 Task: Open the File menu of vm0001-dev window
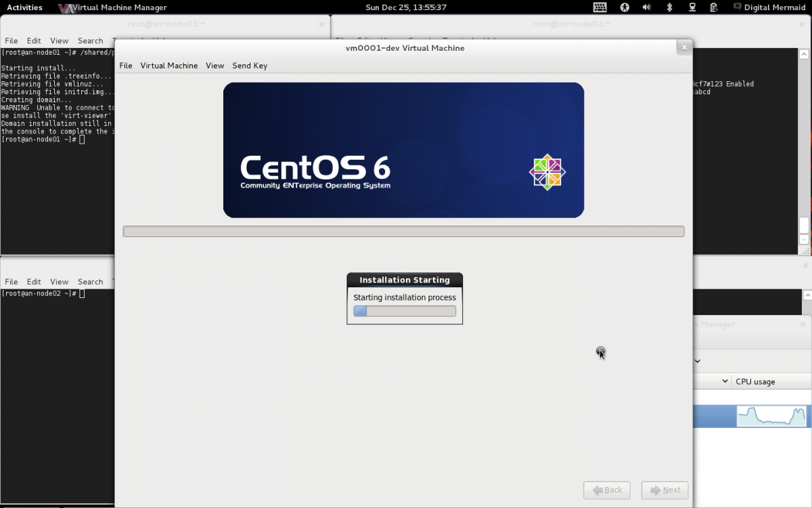click(x=126, y=66)
